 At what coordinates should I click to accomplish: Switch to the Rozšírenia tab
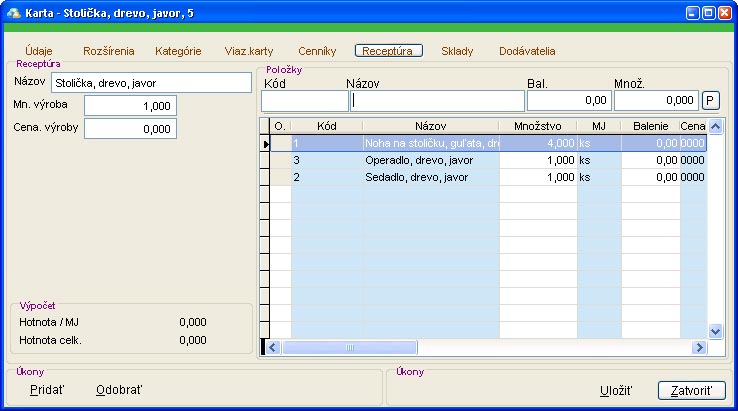pyautogui.click(x=110, y=50)
